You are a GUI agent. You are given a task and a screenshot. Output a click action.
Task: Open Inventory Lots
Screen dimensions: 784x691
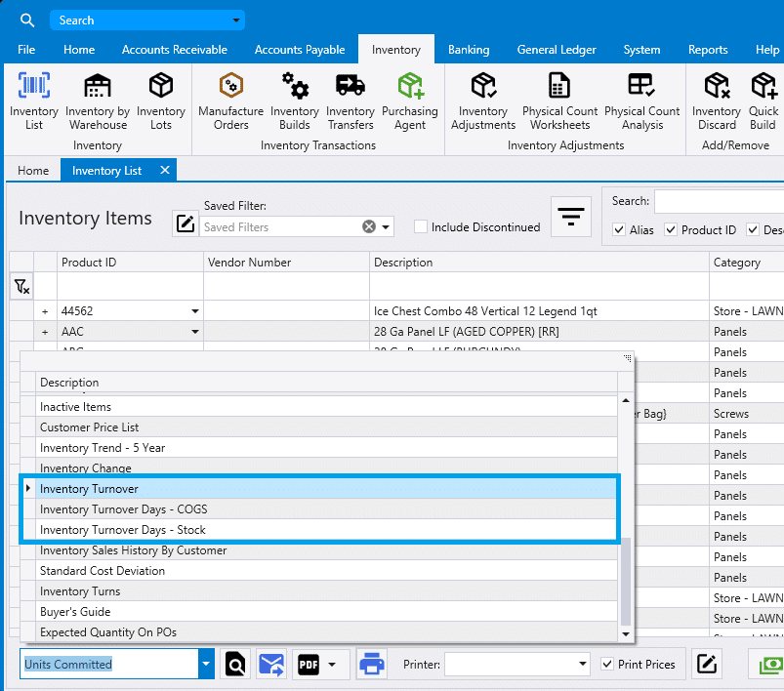point(160,98)
